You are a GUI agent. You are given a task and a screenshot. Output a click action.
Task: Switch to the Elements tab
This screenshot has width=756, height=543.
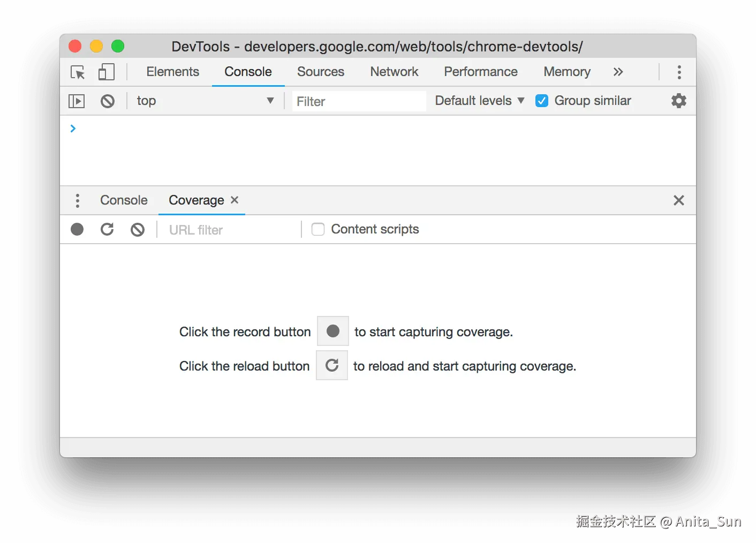pos(172,72)
